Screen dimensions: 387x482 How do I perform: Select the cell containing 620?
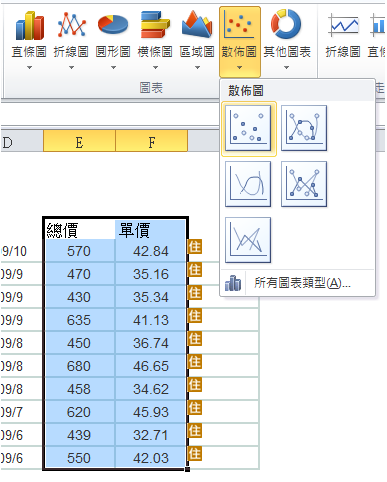click(x=79, y=412)
